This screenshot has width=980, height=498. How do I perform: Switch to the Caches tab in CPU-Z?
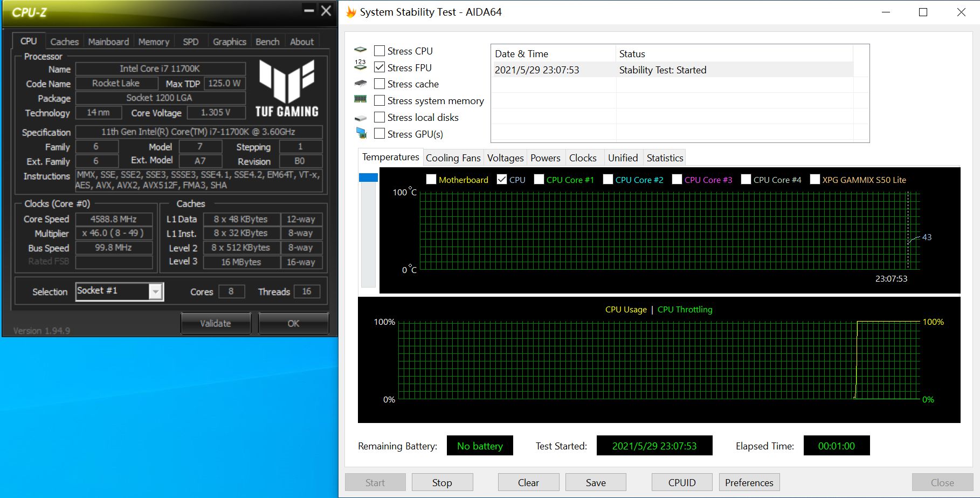click(64, 42)
